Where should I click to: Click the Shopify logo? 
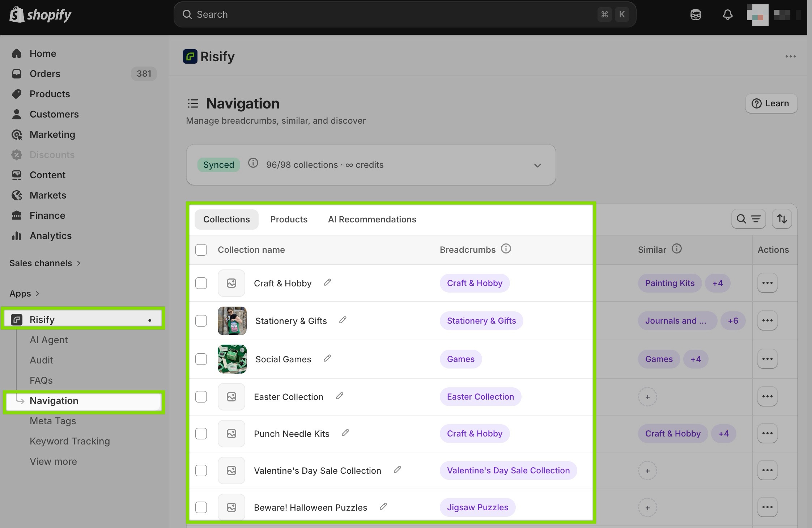(x=40, y=15)
